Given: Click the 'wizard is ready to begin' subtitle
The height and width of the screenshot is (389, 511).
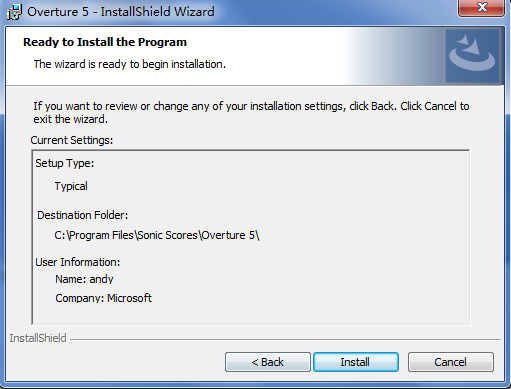Looking at the screenshot, I should click(130, 64).
